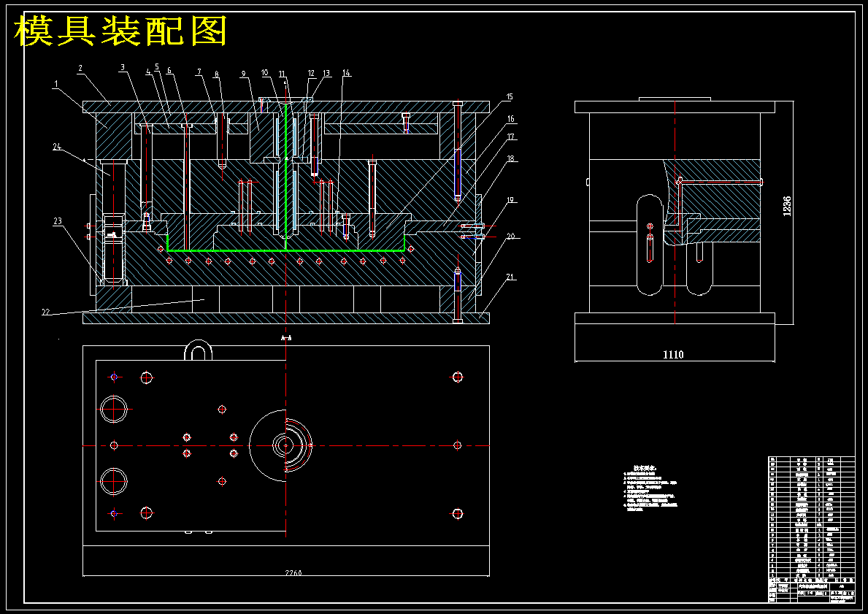Select part callout number 21
This screenshot has width=868, height=614.
coord(510,277)
